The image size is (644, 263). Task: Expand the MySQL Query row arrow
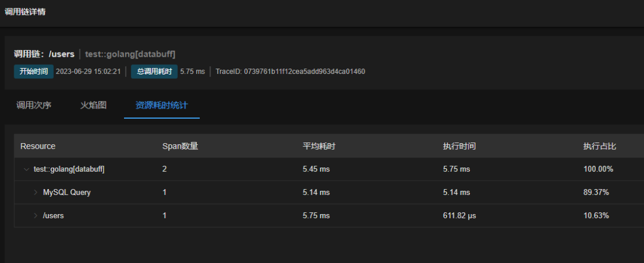pyautogui.click(x=35, y=193)
